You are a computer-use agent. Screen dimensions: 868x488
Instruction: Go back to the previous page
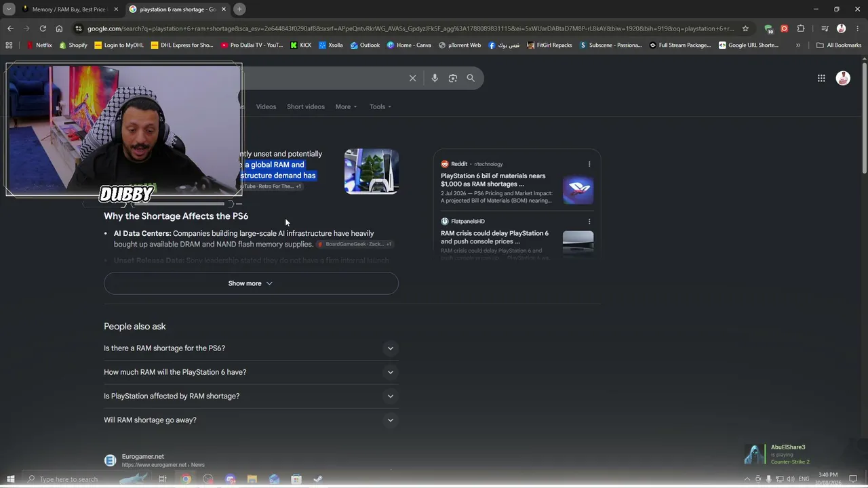[x=10, y=28]
